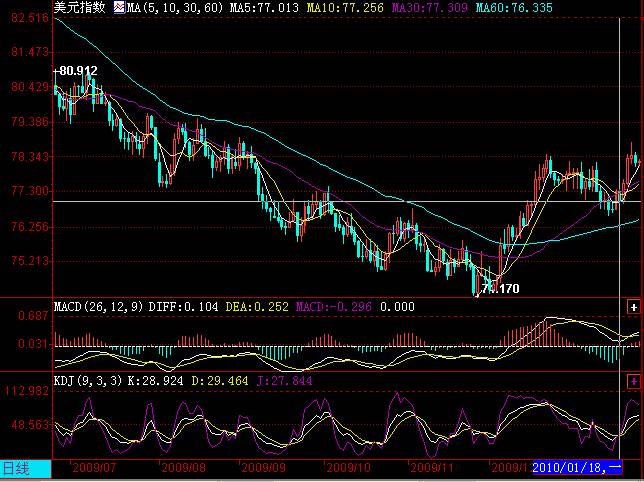This screenshot has height=482, width=644.
Task: Click the D:29.464 value
Action: tap(220, 381)
